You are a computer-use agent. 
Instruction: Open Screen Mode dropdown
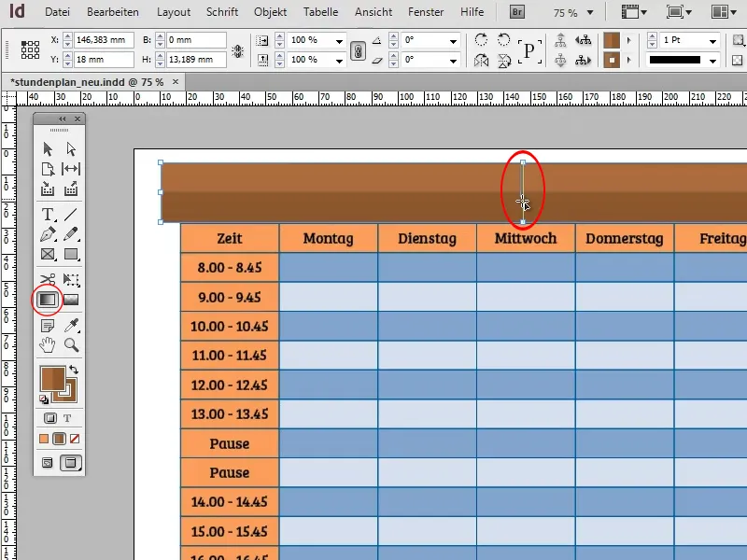679,12
